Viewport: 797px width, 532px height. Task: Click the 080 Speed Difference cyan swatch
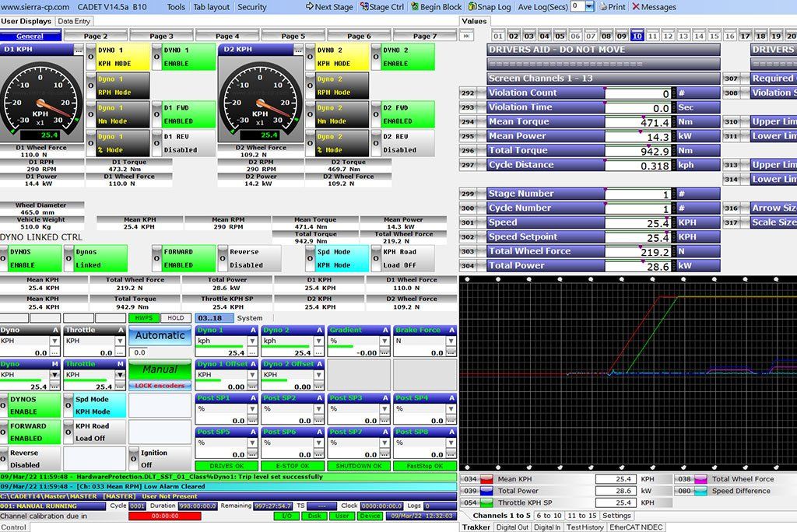pos(701,491)
